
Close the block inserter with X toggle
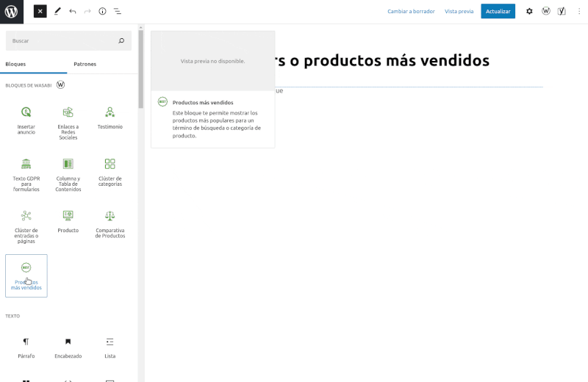click(x=40, y=11)
